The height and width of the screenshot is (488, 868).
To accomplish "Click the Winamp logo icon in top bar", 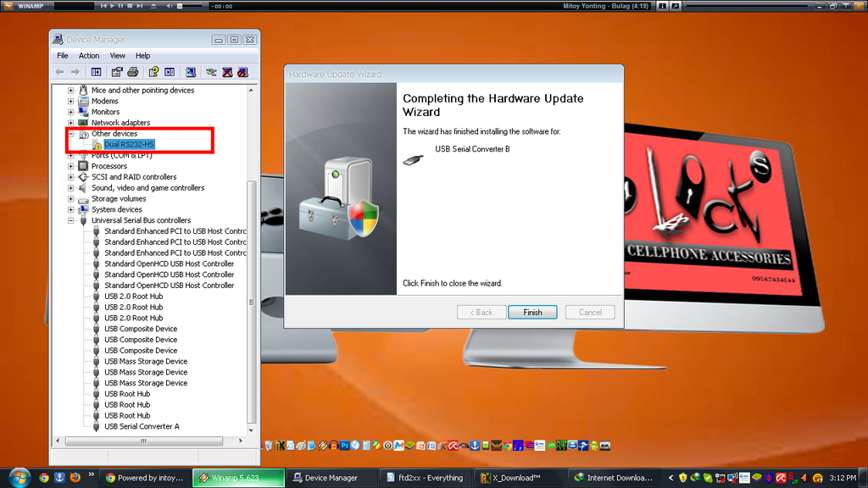I will click(8, 6).
